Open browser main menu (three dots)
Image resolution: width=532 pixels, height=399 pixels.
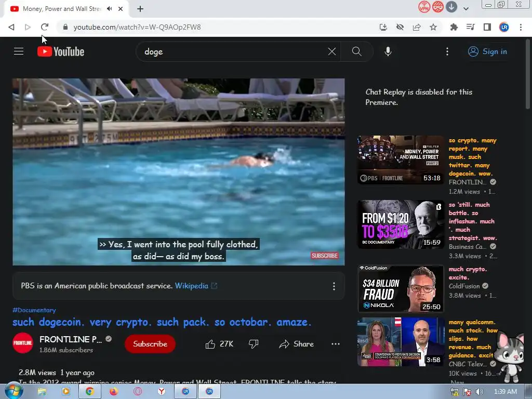(x=521, y=27)
